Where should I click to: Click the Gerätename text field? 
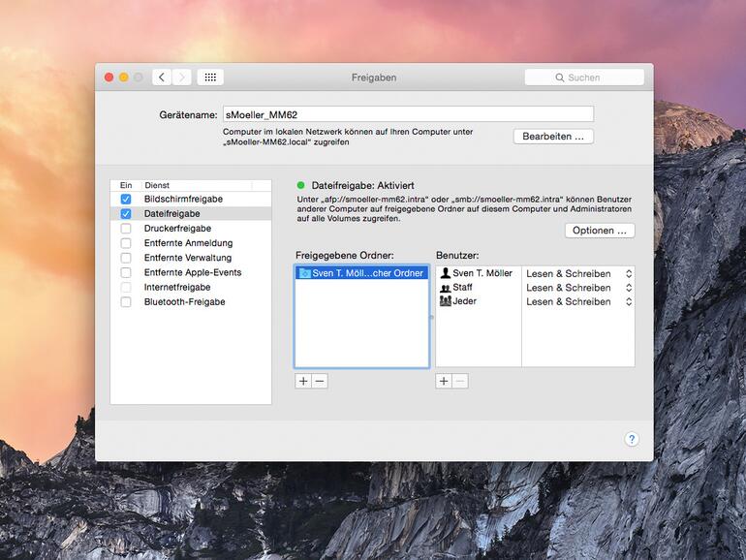tap(408, 114)
